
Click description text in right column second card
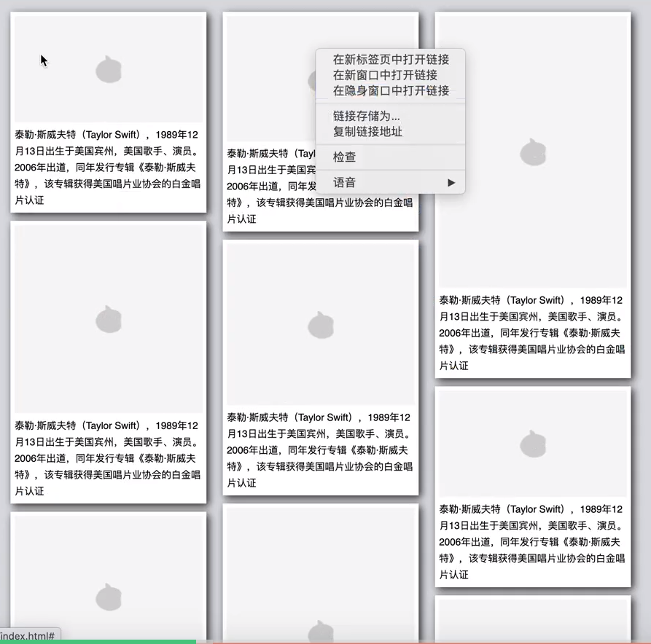coord(532,541)
